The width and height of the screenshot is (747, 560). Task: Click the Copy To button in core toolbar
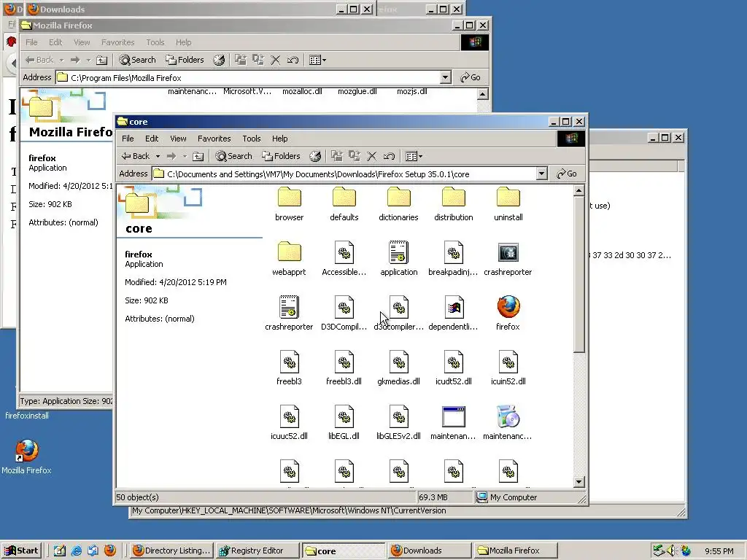(x=354, y=156)
